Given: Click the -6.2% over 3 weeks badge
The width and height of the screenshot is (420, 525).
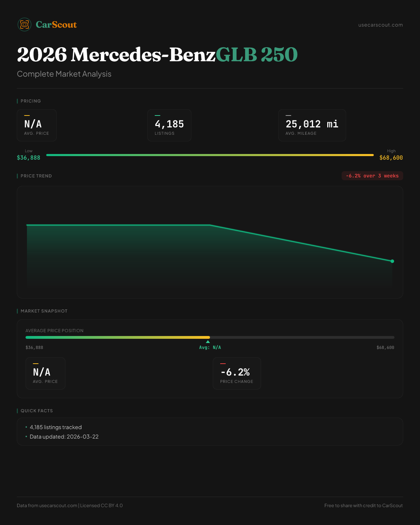Looking at the screenshot, I should point(372,176).
